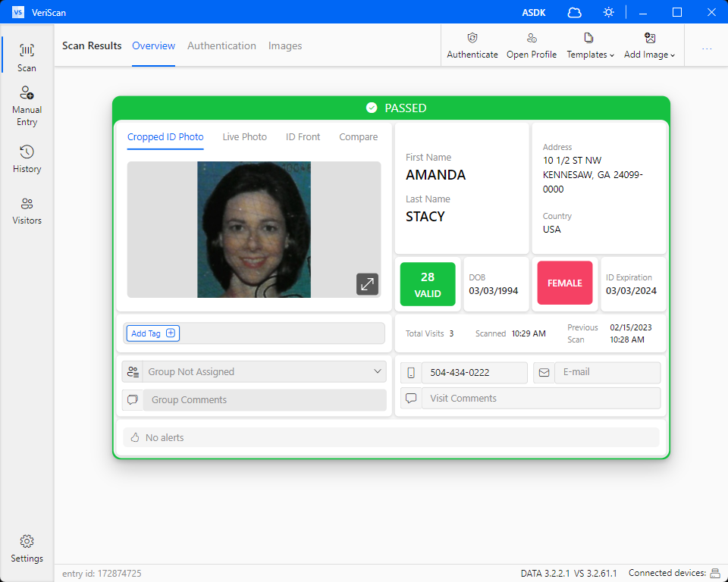Click into the Visit Comments field
The width and height of the screenshot is (728, 582).
(541, 398)
